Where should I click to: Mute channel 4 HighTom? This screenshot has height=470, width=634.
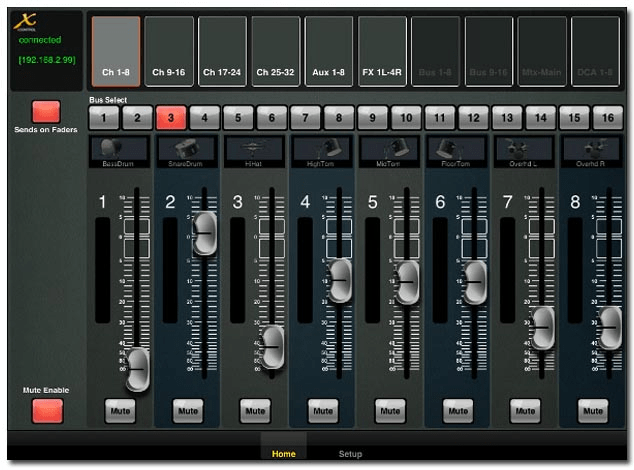coord(323,411)
